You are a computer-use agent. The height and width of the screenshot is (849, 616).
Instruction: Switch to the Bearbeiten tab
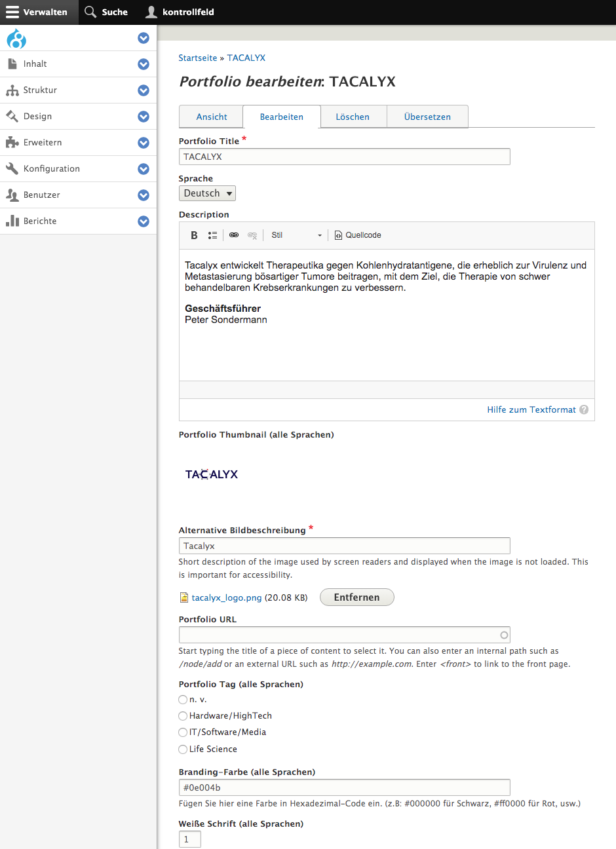click(x=282, y=117)
